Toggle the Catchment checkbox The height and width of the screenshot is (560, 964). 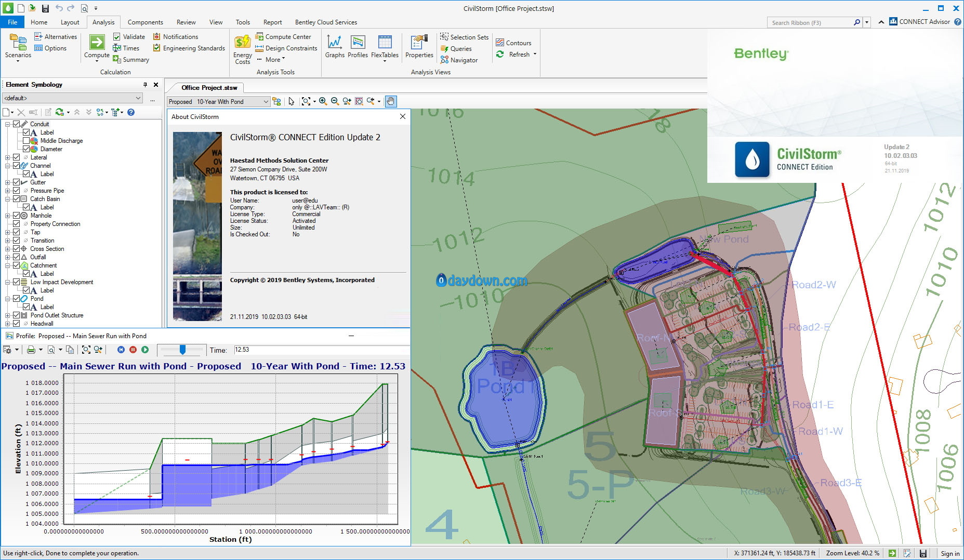[x=17, y=265]
